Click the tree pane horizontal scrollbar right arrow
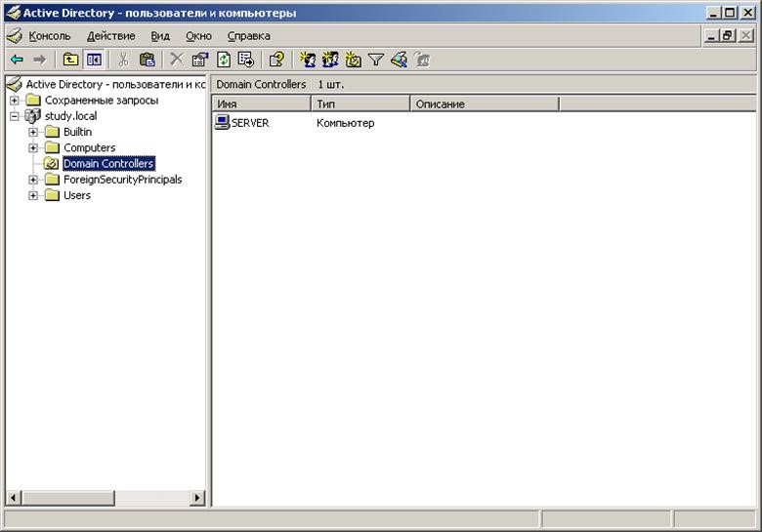762x532 pixels. pos(197,498)
